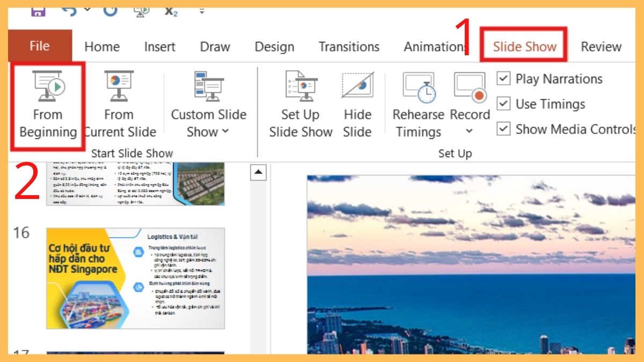Open the File tab
Screen dimensions: 644x362
click(40, 46)
